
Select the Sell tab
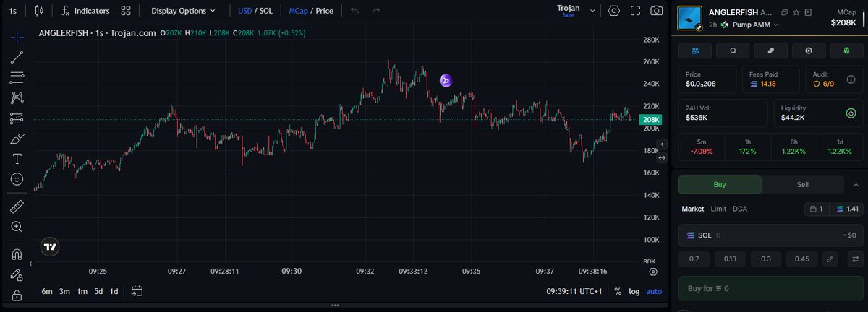point(803,184)
